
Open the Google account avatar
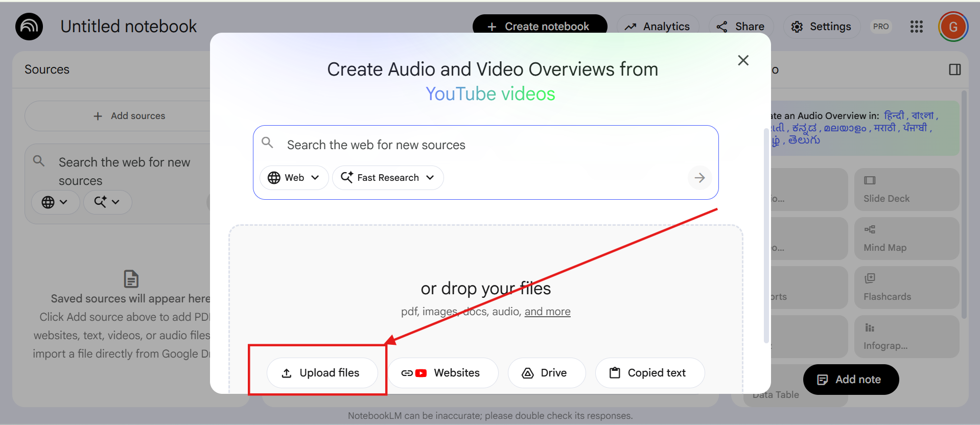coord(953,27)
